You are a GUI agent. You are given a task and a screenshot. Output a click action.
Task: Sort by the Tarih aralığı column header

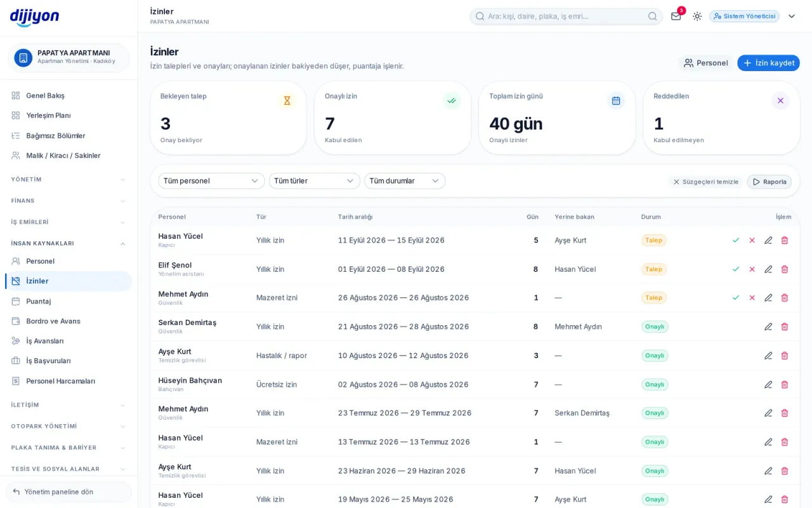(x=355, y=217)
